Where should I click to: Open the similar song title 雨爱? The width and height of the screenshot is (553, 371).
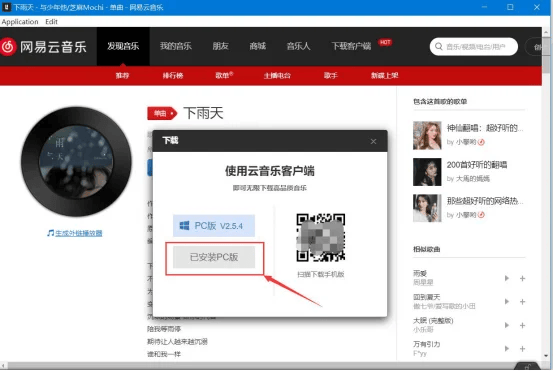pyautogui.click(x=420, y=273)
